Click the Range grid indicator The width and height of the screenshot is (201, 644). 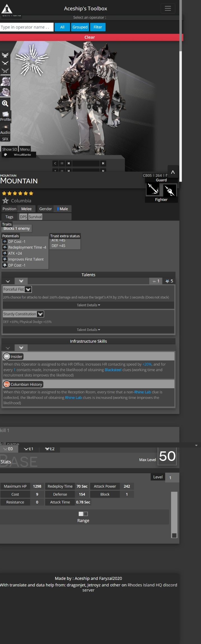coord(83,514)
